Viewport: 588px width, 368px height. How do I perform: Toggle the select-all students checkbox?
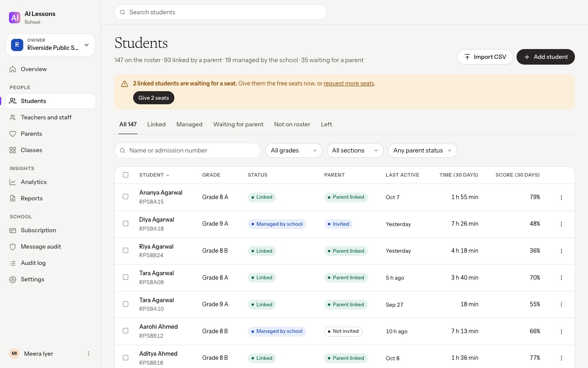[126, 175]
